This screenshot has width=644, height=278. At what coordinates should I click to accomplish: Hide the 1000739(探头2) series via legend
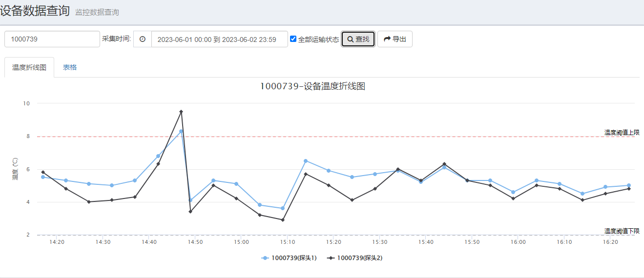coord(359,258)
